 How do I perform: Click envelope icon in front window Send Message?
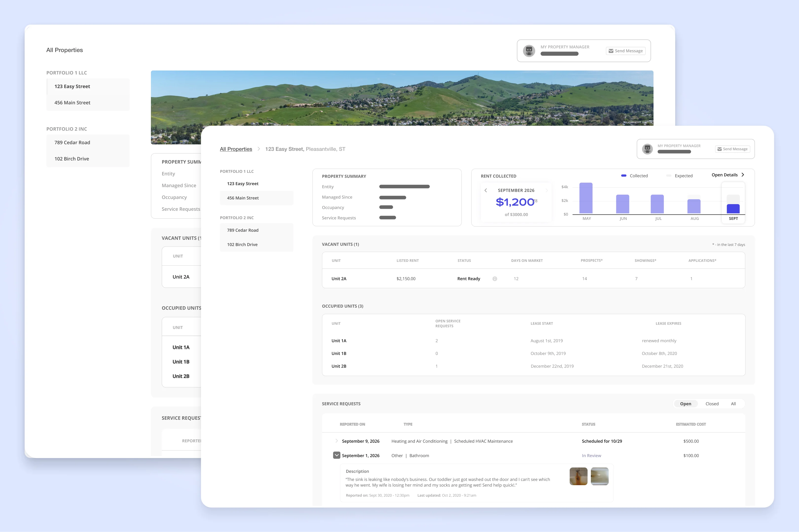coord(719,149)
